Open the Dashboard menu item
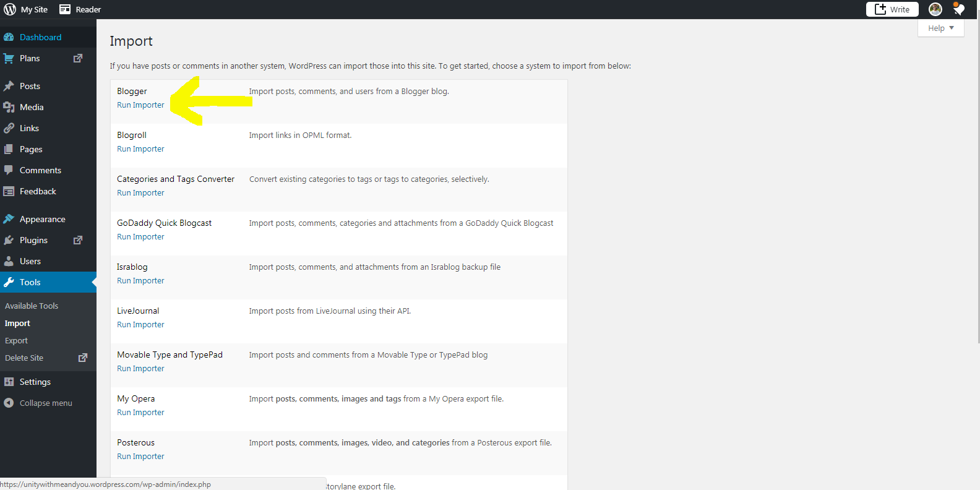This screenshot has width=980, height=490. click(x=40, y=37)
